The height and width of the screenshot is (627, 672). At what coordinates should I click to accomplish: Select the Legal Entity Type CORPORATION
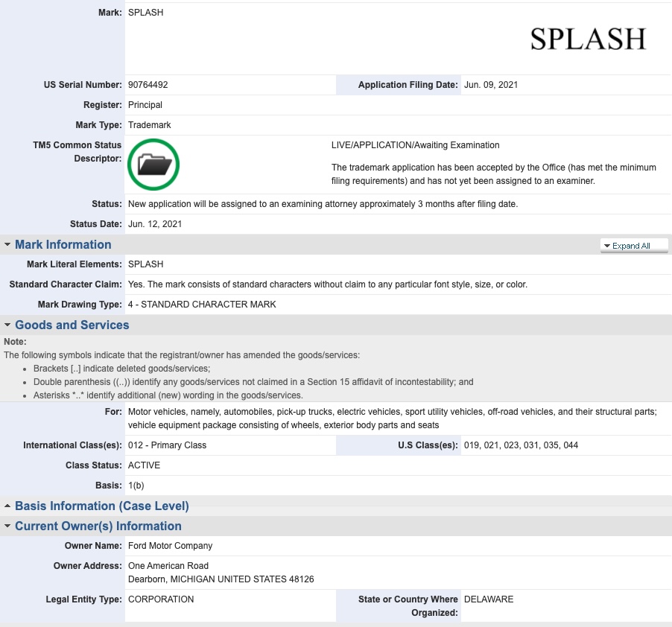(161, 599)
